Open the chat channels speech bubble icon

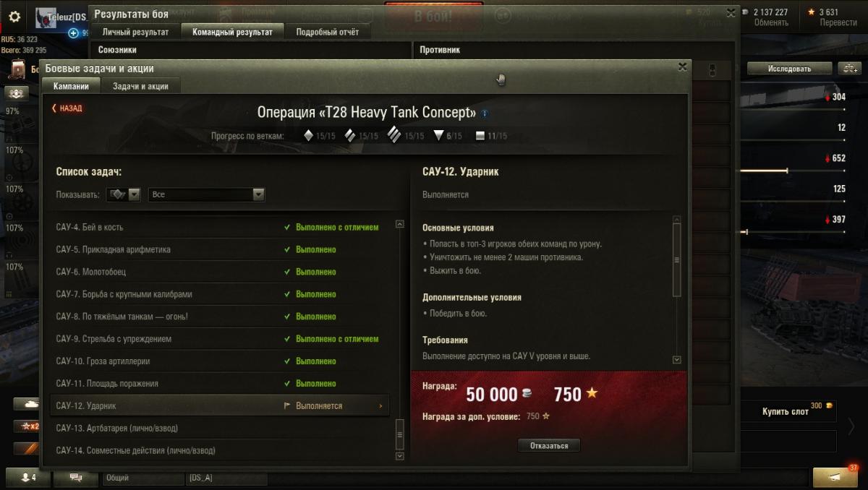tap(76, 478)
